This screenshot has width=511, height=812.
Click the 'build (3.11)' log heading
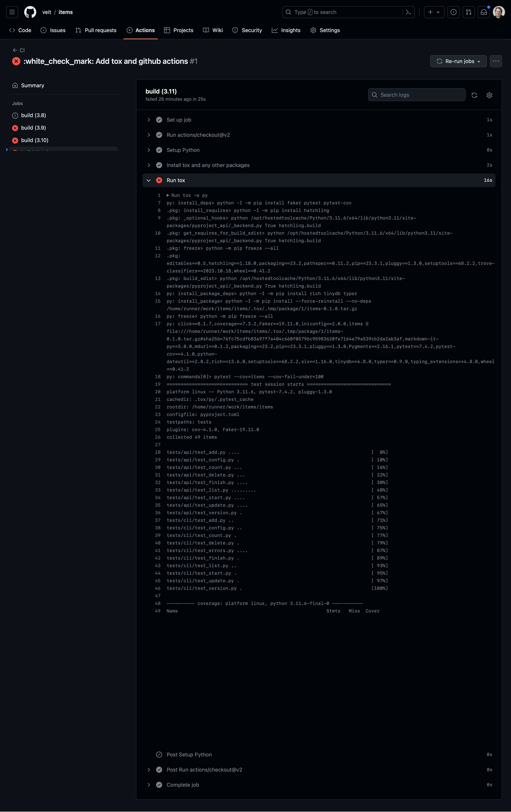(161, 91)
